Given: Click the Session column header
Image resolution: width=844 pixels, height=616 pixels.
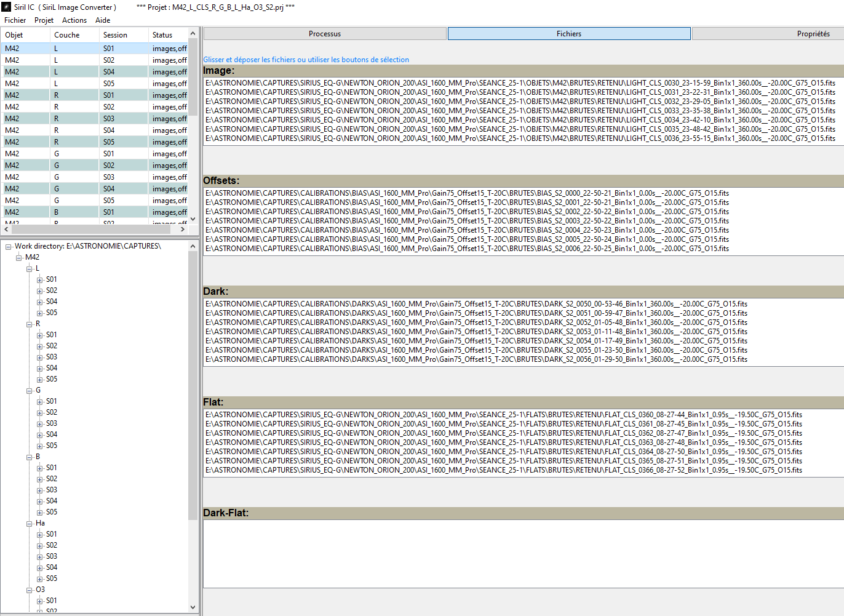Looking at the screenshot, I should click(115, 35).
